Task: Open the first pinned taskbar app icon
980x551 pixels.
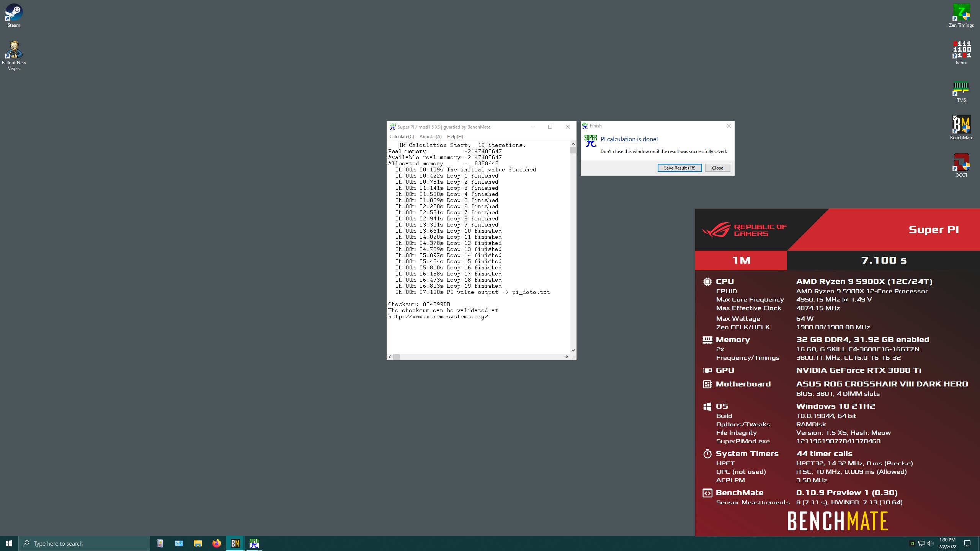Action: click(160, 543)
